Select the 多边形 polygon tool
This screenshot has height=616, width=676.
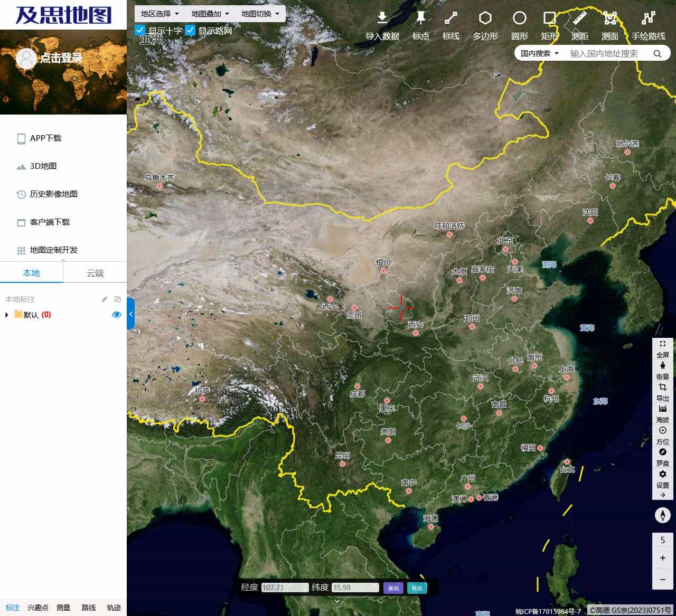[484, 25]
